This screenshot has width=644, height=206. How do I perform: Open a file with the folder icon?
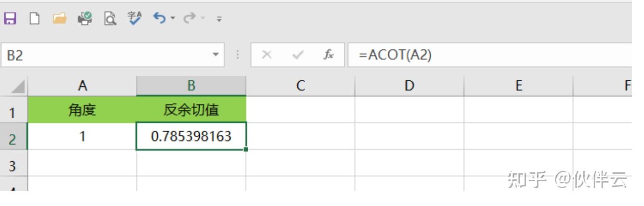click(59, 19)
